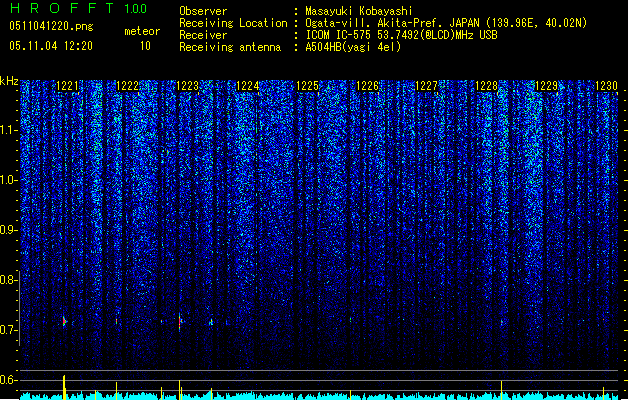The height and width of the screenshot is (400, 629).
Task: Click the 'Observer' field label
Action: tap(203, 11)
